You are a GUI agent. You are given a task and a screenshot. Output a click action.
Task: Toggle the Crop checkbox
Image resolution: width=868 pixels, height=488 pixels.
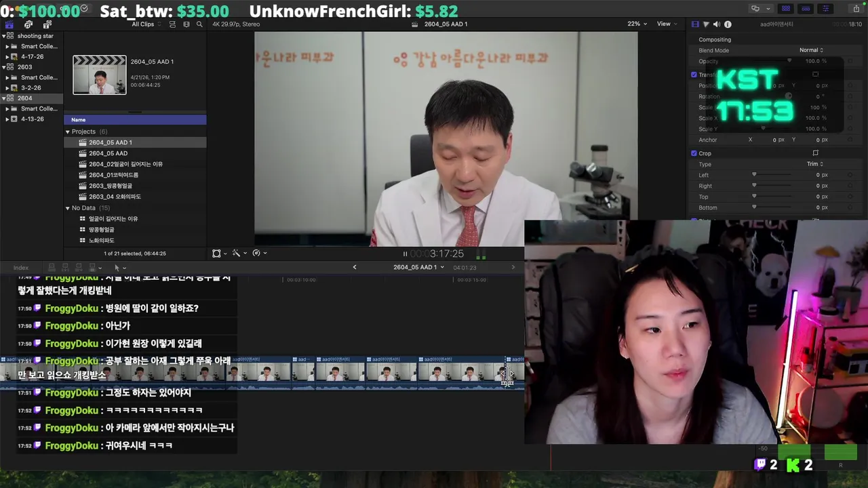[x=694, y=153]
